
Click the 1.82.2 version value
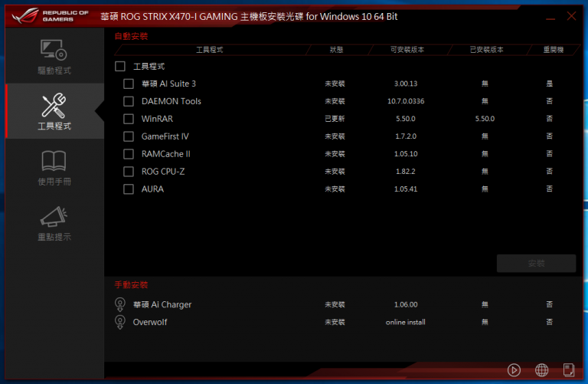[x=406, y=172]
